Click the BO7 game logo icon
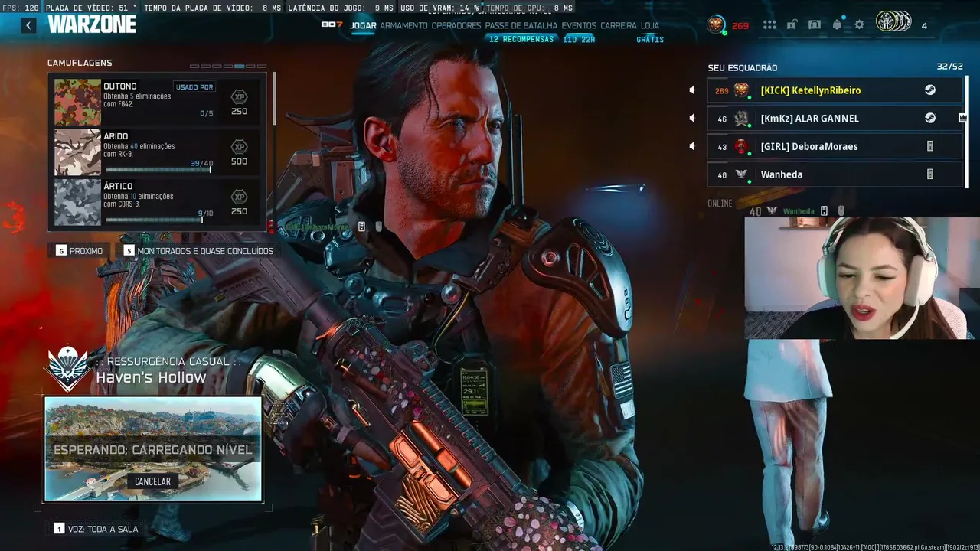This screenshot has height=551, width=980. pos(332,24)
